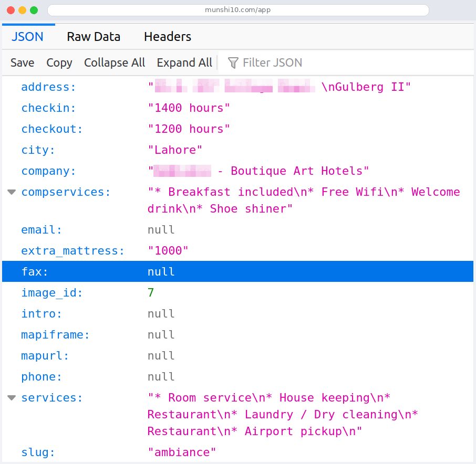Click the "1000" extra_mattress value
The height and width of the screenshot is (464, 476).
(168, 251)
